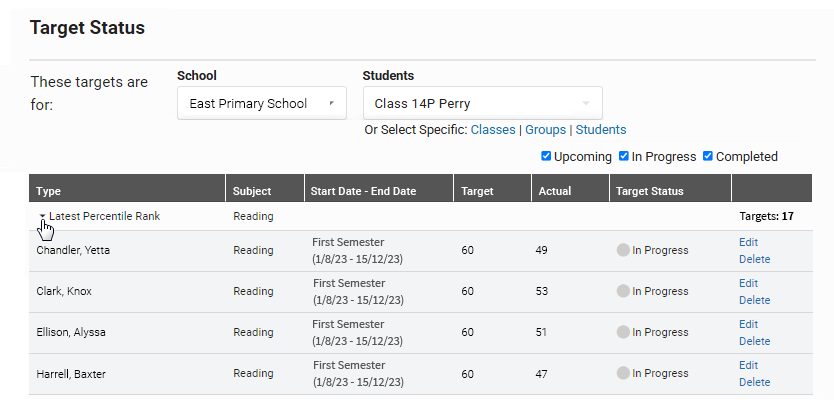The width and height of the screenshot is (834, 400).
Task: Click the Target Status column header
Action: click(x=670, y=188)
